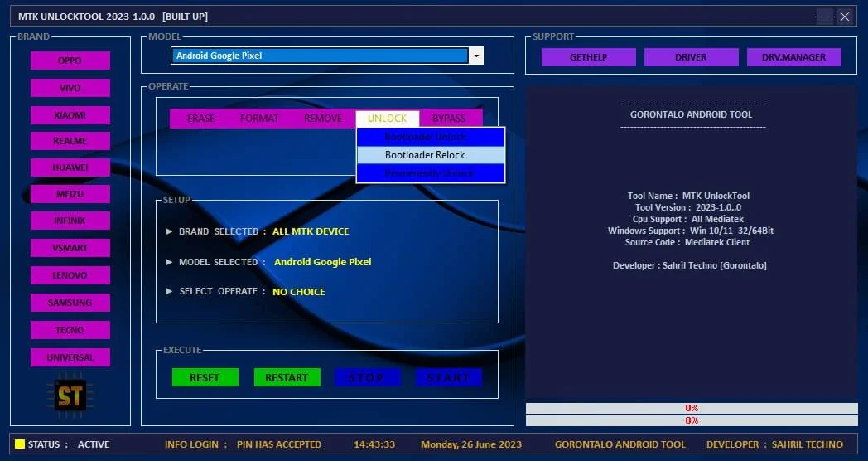Select the VIVO brand button
The image size is (868, 461).
(x=70, y=88)
